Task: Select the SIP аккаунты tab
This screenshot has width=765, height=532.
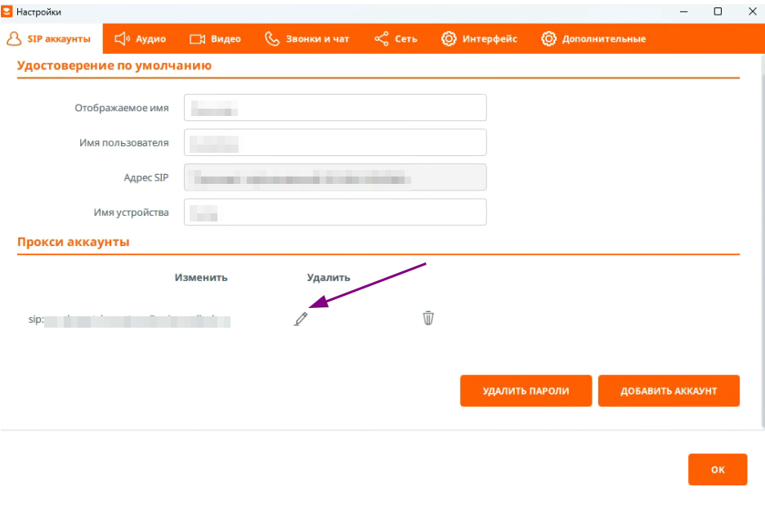Action: (49, 38)
